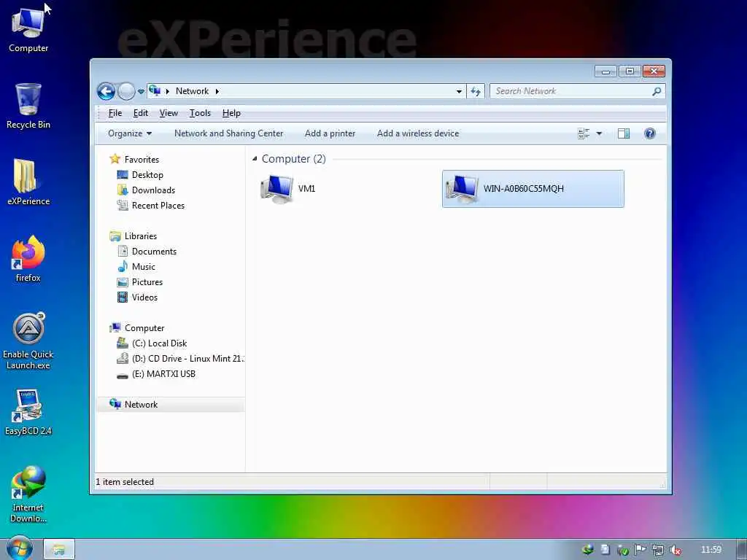Click muted volume tray icon
Screen dimensions: 747x560
(x=675, y=550)
